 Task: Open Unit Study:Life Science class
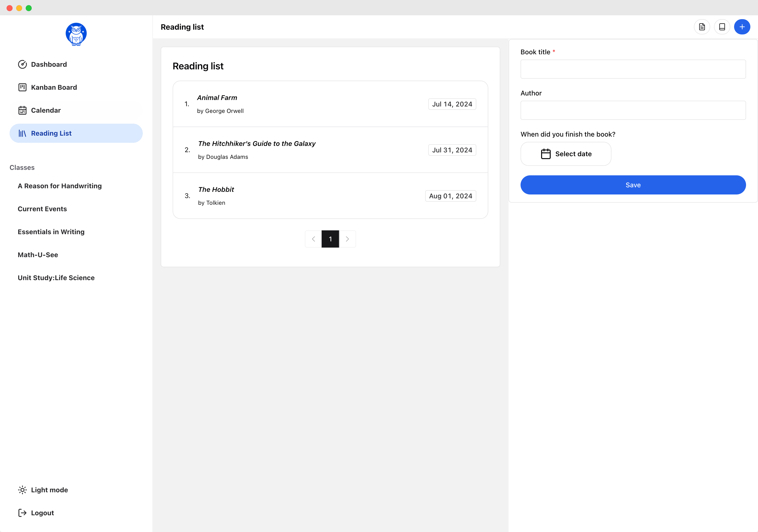click(x=56, y=278)
